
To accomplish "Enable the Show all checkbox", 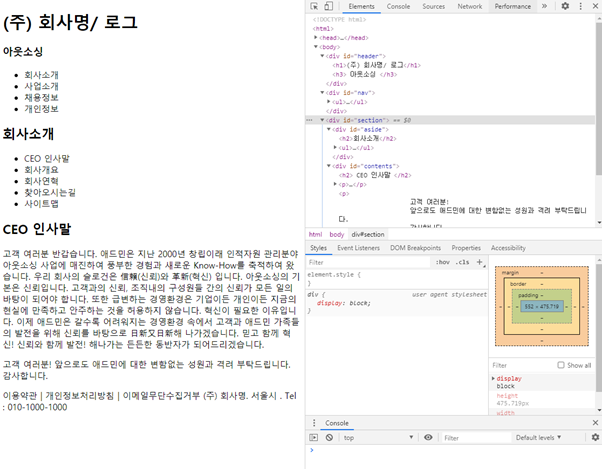I will (561, 365).
